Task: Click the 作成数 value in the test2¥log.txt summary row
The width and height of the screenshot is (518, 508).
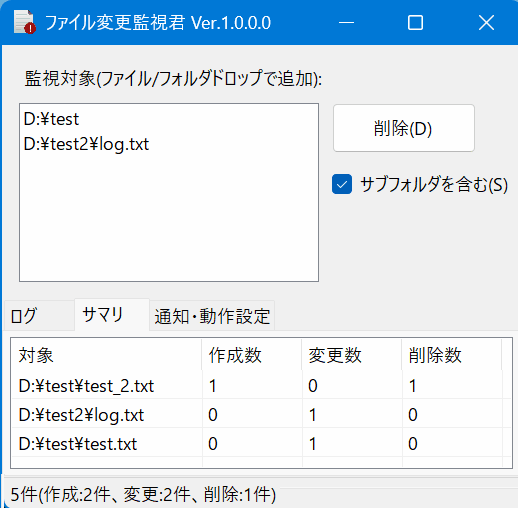Action: point(213,415)
